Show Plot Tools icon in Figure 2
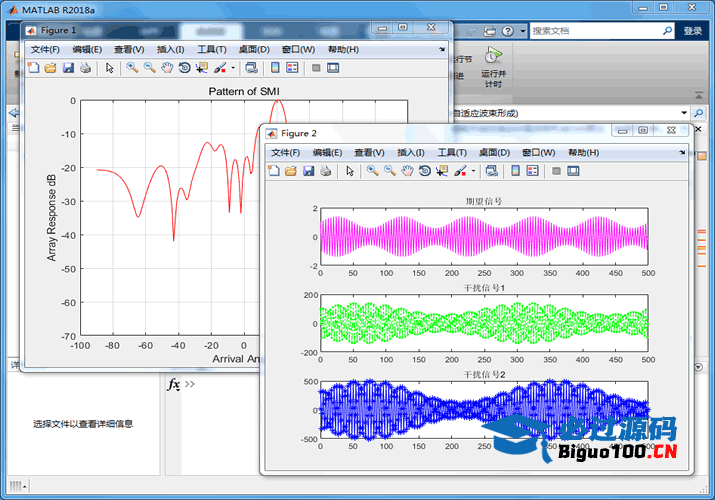 coord(573,171)
